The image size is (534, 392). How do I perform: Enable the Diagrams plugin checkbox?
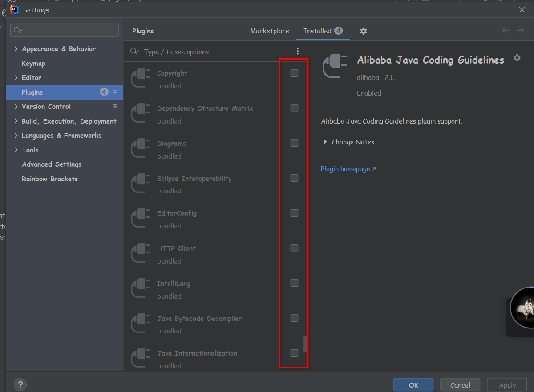pos(294,143)
